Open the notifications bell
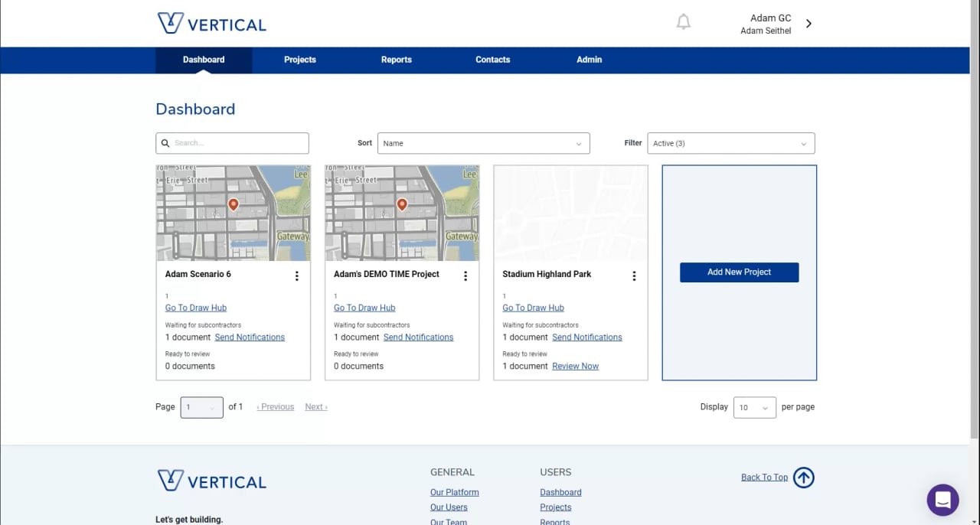 click(x=684, y=23)
